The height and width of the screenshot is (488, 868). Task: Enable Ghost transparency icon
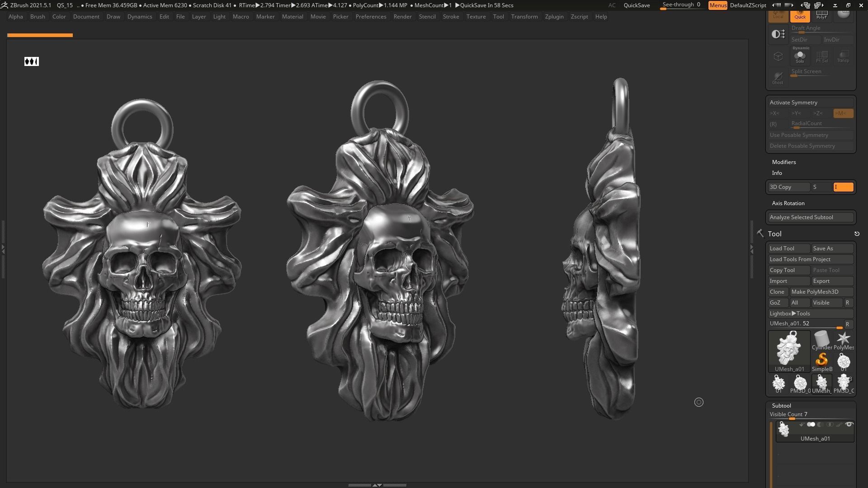778,77
